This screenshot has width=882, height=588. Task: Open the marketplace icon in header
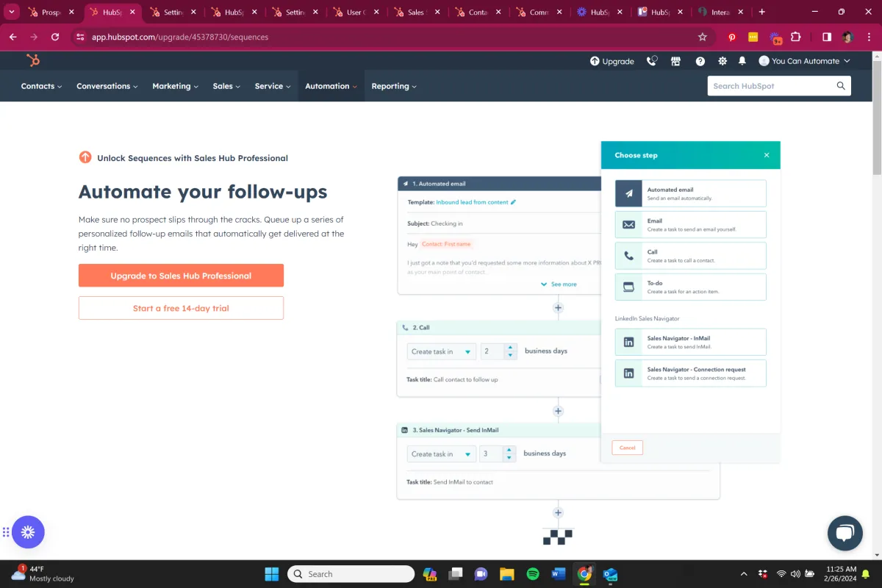tap(675, 61)
